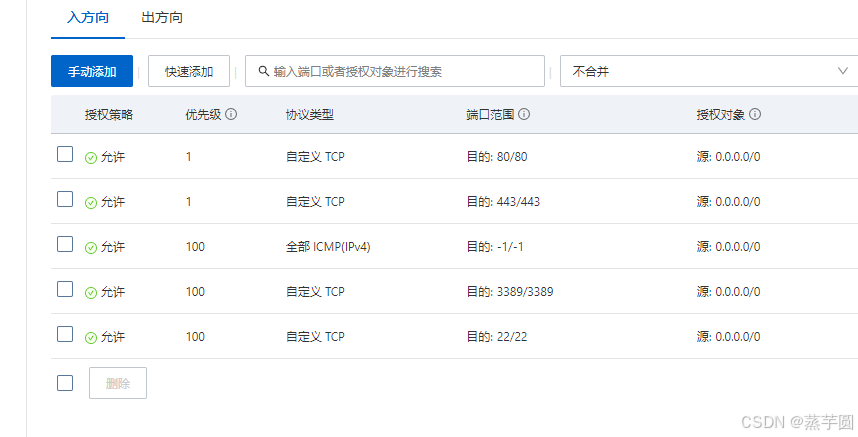Check the box for the 3389/3389 rule

click(x=65, y=289)
